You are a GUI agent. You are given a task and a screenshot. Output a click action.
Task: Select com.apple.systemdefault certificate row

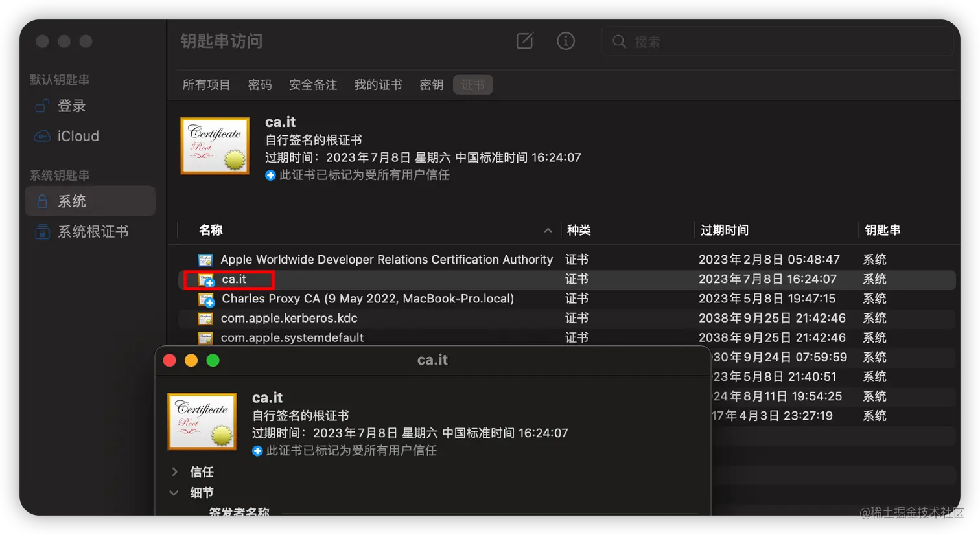pos(567,337)
